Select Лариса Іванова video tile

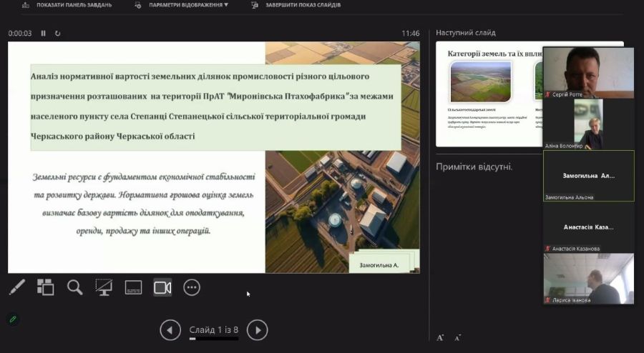pyautogui.click(x=589, y=279)
